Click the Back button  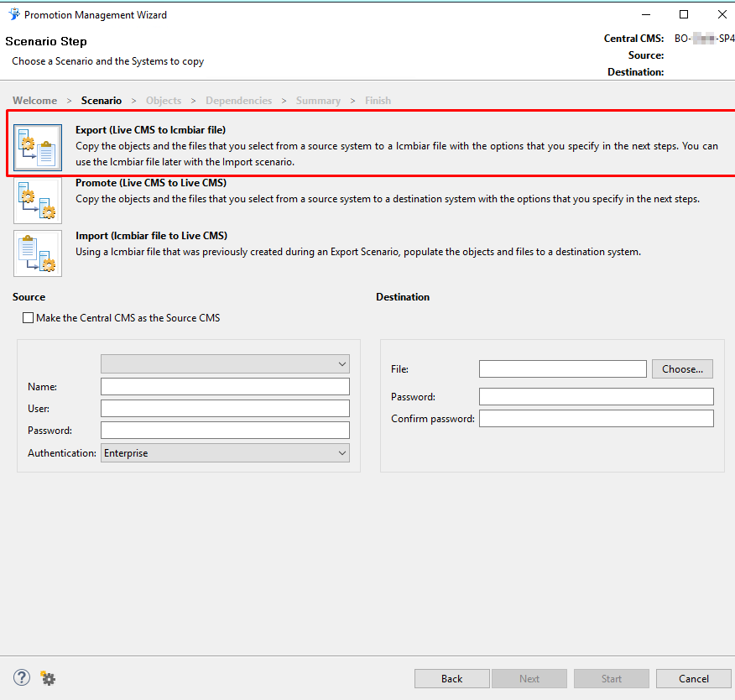pos(452,678)
